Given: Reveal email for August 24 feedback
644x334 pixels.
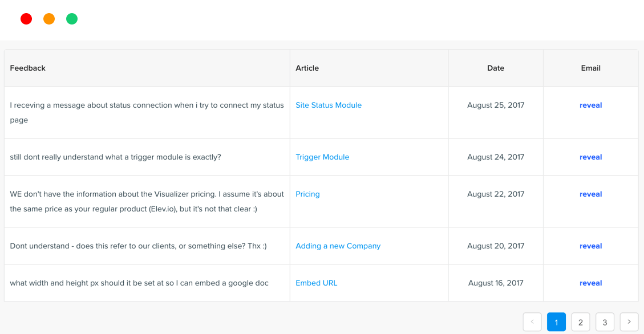Looking at the screenshot, I should [x=590, y=157].
